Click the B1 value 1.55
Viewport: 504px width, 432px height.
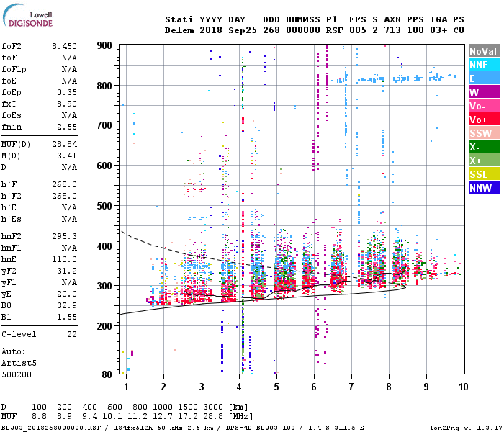click(x=67, y=317)
